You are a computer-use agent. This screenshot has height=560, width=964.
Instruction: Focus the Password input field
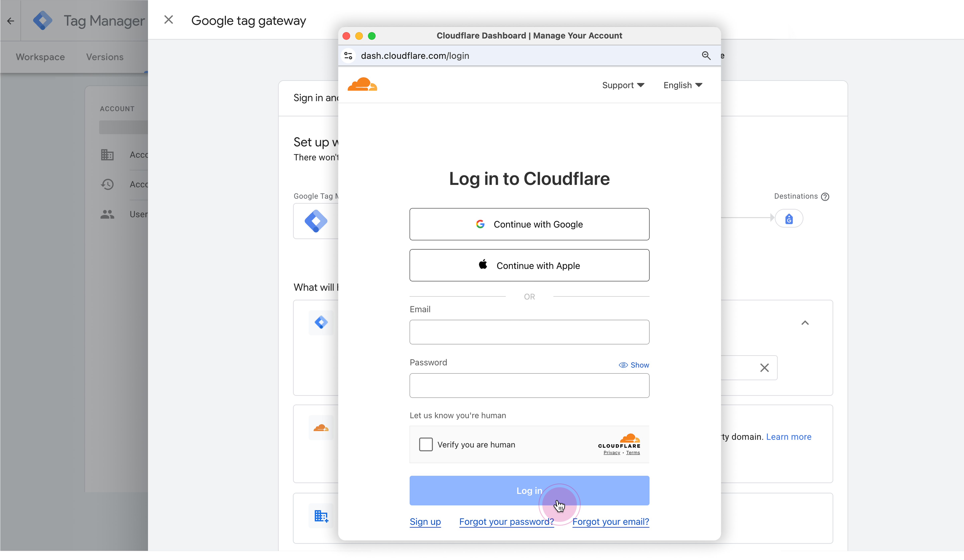529,386
